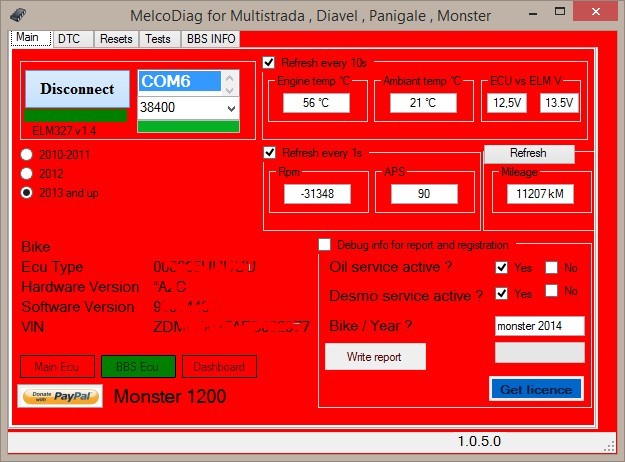Switch to the Tests tab
The width and height of the screenshot is (625, 462).
(158, 39)
